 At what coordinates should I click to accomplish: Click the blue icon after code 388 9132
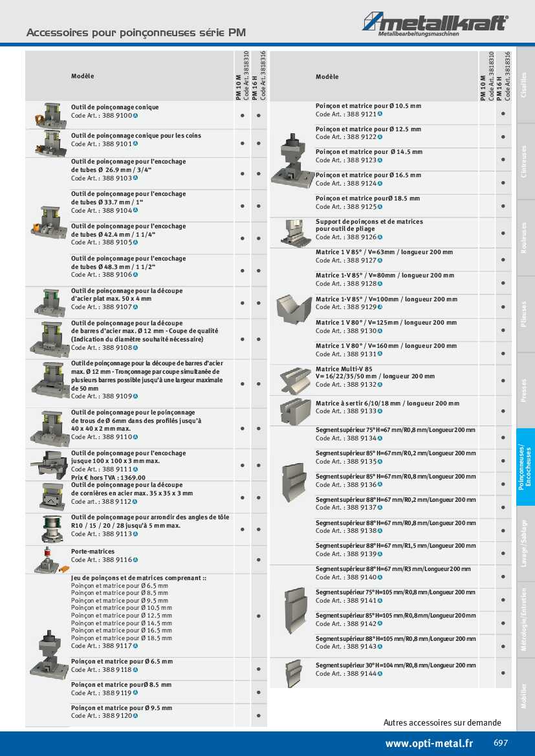380,385
